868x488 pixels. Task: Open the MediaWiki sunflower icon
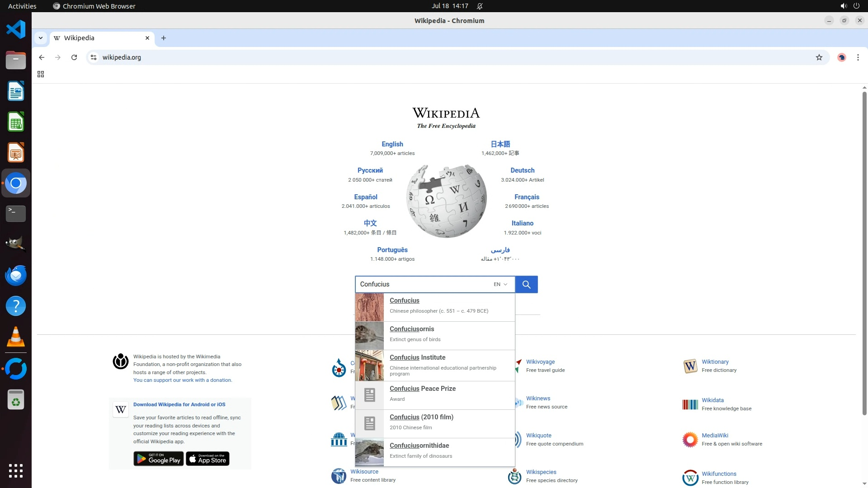click(690, 440)
